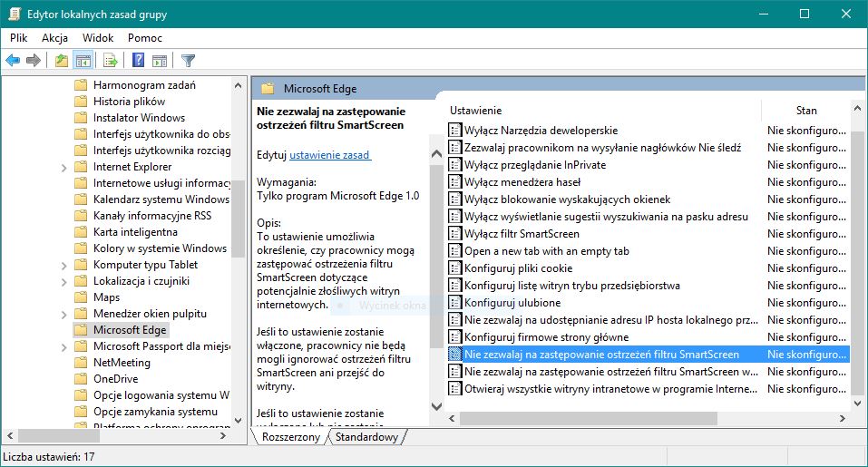Expand the Menedżer okien pulpitu node
The height and width of the screenshot is (467, 868).
coord(63,315)
